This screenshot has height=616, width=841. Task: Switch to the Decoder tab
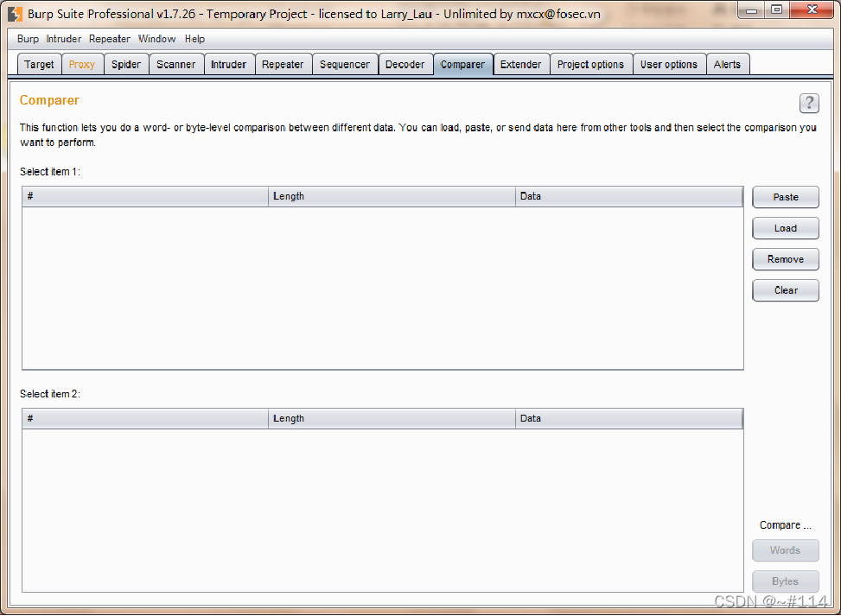tap(405, 64)
